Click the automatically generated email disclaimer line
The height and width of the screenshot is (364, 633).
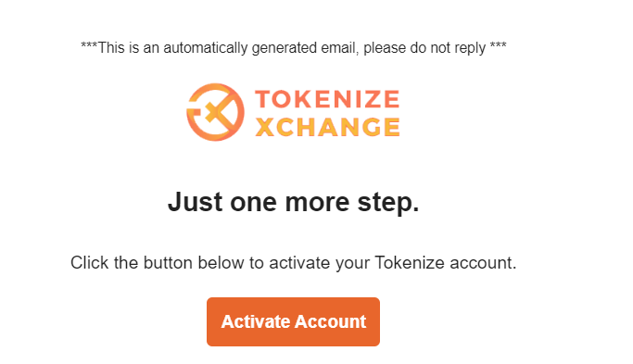click(294, 48)
